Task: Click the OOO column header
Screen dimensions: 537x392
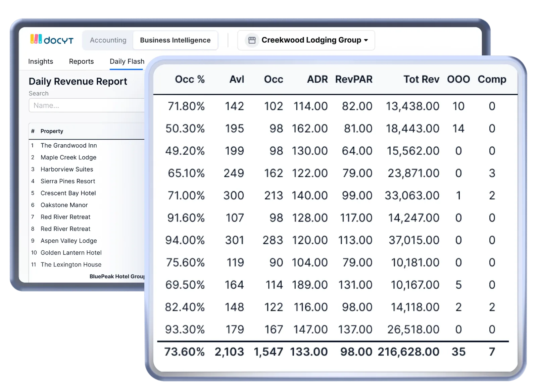Action: (x=458, y=79)
